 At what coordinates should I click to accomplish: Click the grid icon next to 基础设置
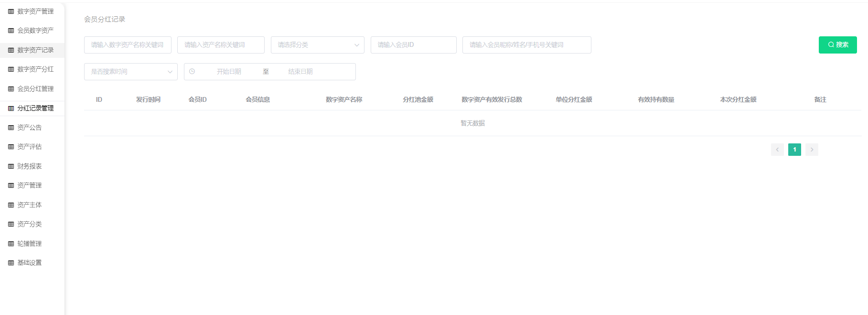[x=11, y=263]
